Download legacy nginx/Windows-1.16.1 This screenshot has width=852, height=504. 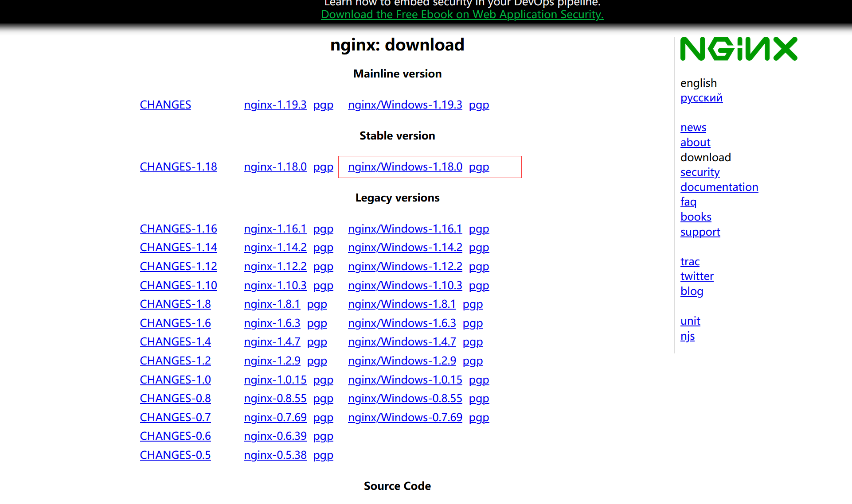(x=405, y=229)
